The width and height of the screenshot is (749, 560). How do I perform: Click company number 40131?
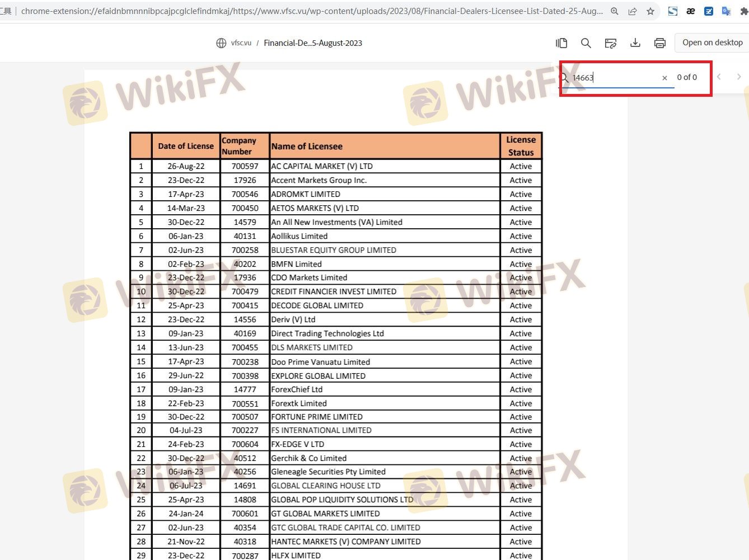click(245, 236)
